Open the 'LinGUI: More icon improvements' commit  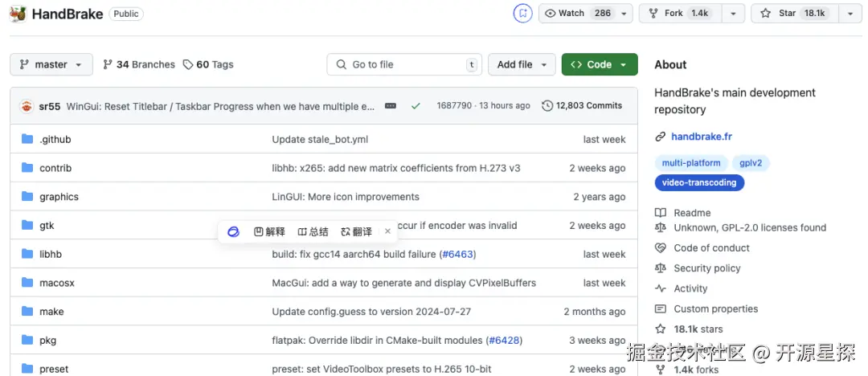click(x=346, y=197)
